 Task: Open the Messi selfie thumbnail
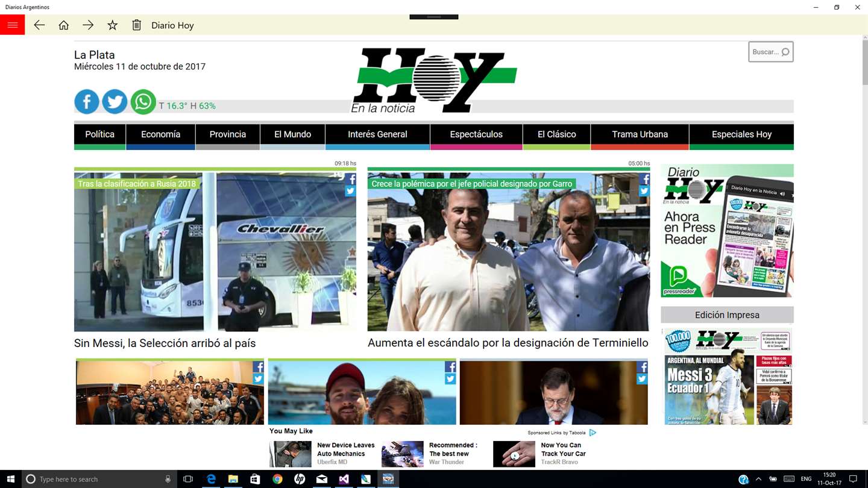pos(362,392)
